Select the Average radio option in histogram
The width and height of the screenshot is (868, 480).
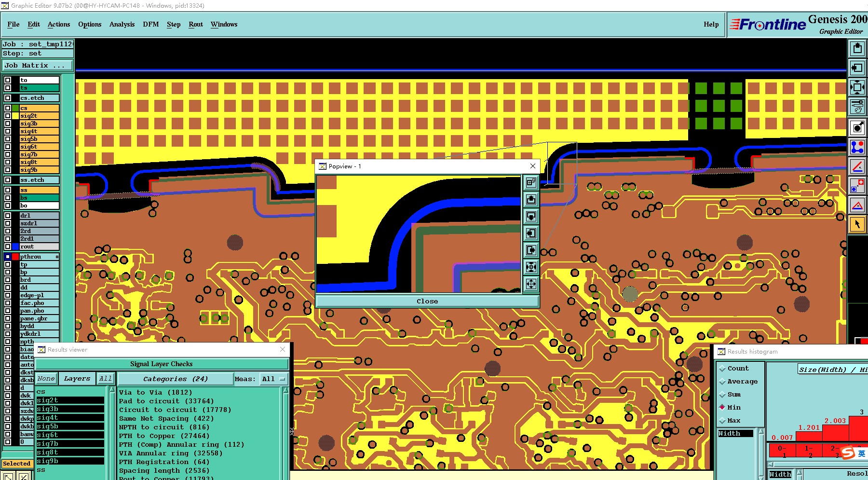tap(722, 382)
